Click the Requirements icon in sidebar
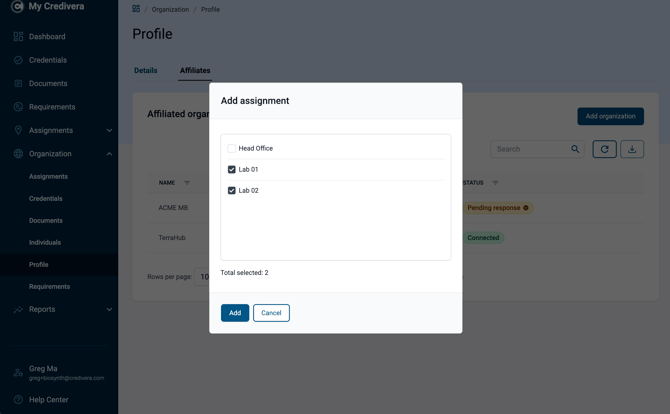The image size is (670, 414). pos(18,107)
